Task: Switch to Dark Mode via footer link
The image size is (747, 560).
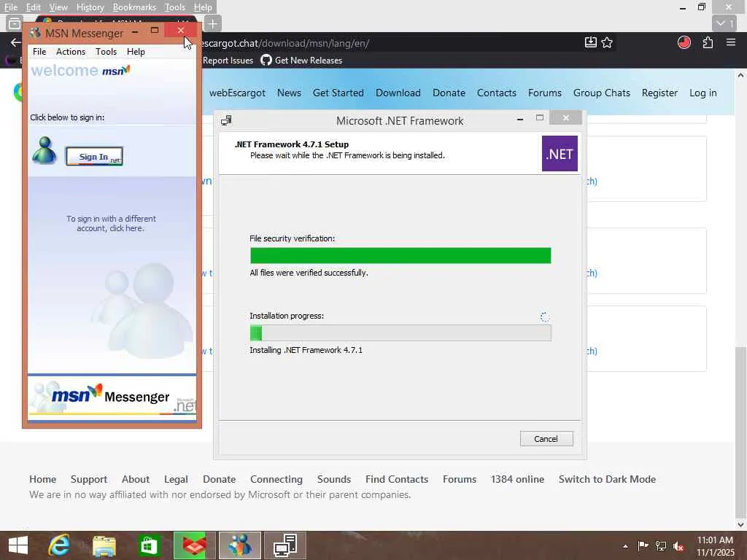Action: (607, 479)
